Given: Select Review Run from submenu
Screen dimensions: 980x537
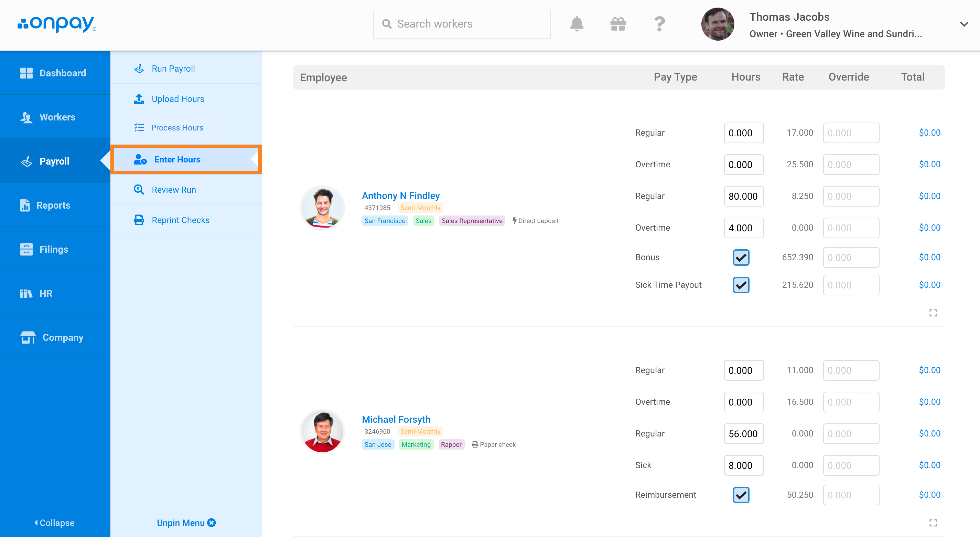Looking at the screenshot, I should click(x=186, y=189).
